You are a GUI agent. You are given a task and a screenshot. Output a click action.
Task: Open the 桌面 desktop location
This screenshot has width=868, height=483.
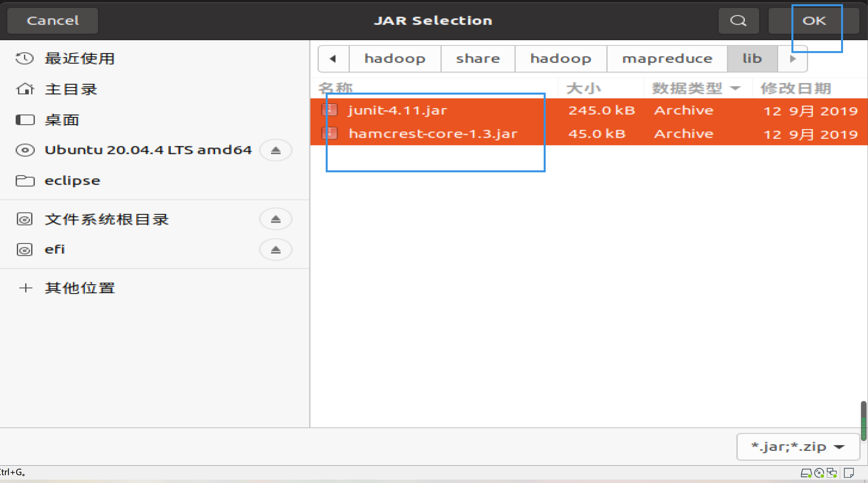[x=62, y=120]
